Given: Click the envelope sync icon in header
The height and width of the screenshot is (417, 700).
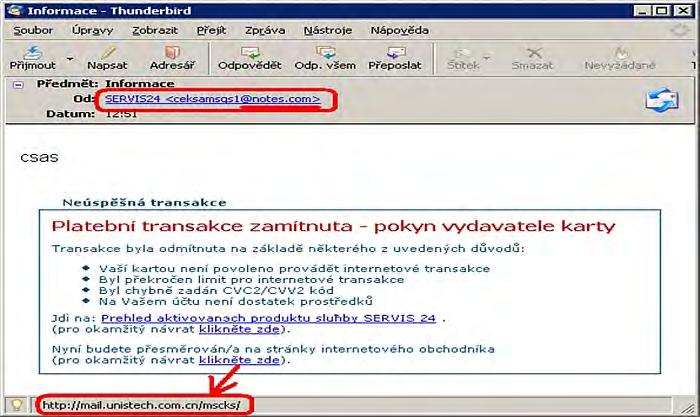Looking at the screenshot, I should point(662,100).
